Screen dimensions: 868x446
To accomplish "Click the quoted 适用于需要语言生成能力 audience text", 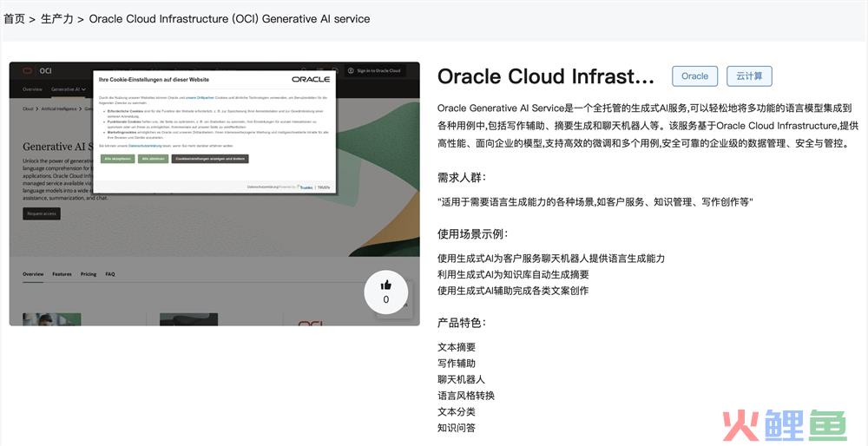I will pyautogui.click(x=595, y=202).
